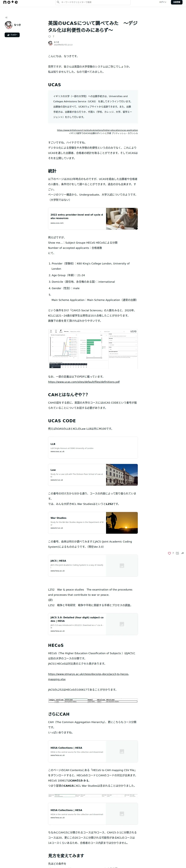The height and width of the screenshot is (868, 186).
Task: Like the article via heart under title
Action: (x=50, y=37)
